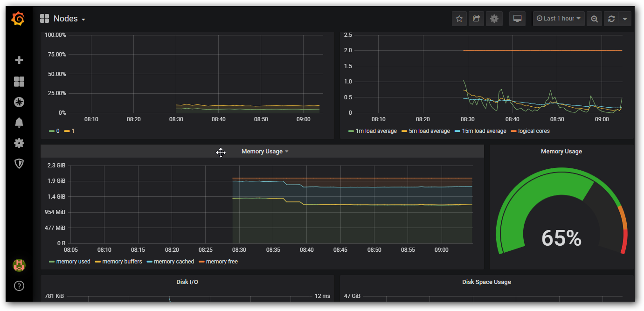This screenshot has width=644, height=311.
Task: Zoom out the time range
Action: [x=594, y=19]
